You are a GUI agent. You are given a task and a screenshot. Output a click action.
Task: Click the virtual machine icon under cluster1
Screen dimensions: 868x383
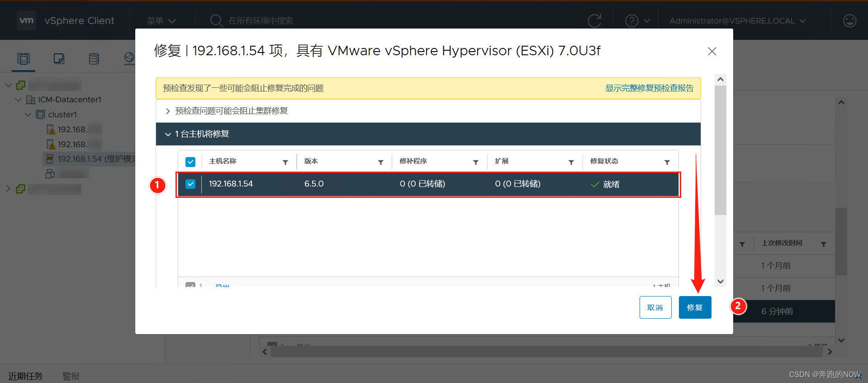tap(50, 173)
